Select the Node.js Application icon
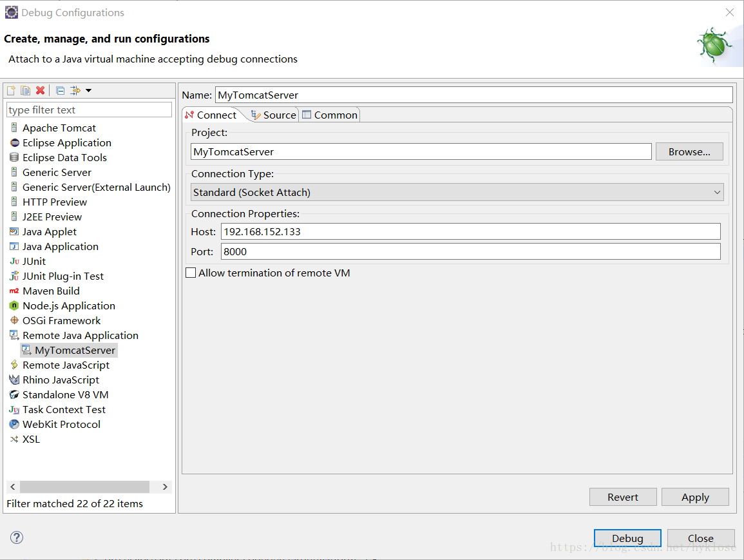Viewport: 744px width, 560px height. (x=14, y=305)
